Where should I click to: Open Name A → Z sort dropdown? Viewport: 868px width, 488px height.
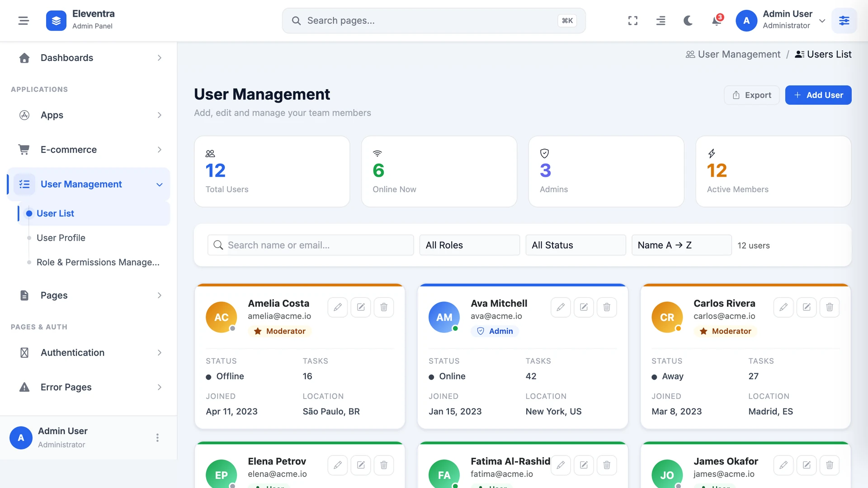681,245
